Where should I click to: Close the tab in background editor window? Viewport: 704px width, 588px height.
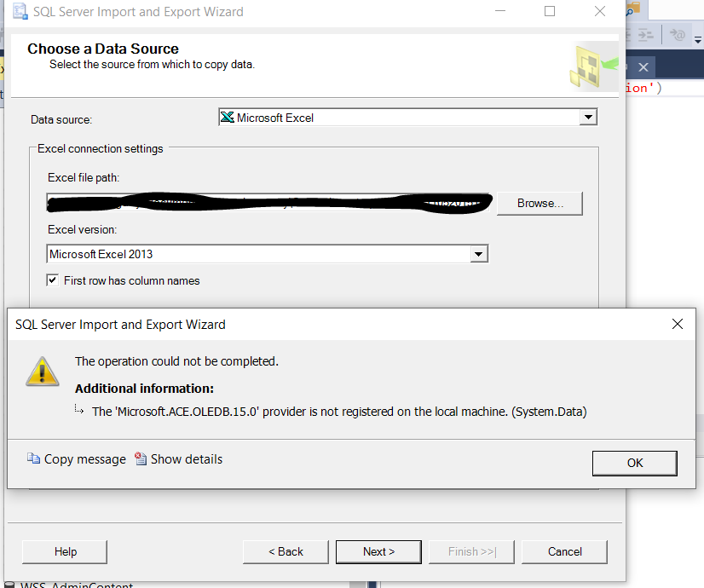(x=643, y=67)
